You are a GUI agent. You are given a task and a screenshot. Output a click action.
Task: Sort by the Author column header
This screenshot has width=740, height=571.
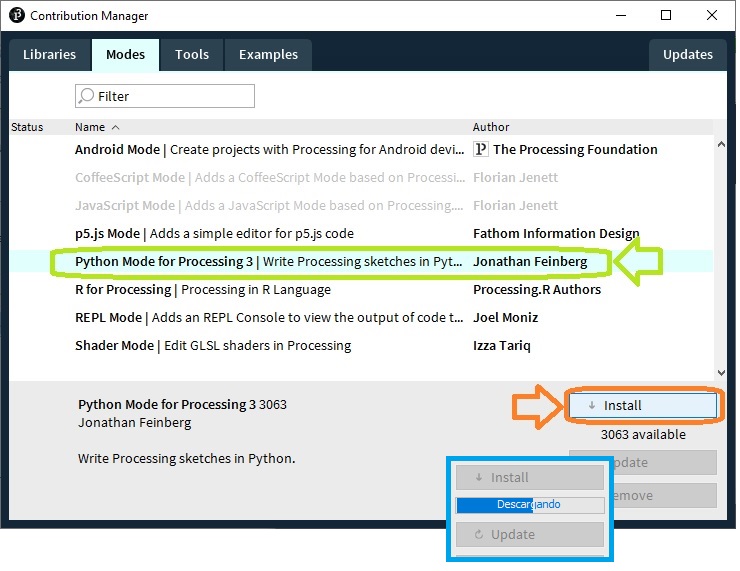coord(491,127)
